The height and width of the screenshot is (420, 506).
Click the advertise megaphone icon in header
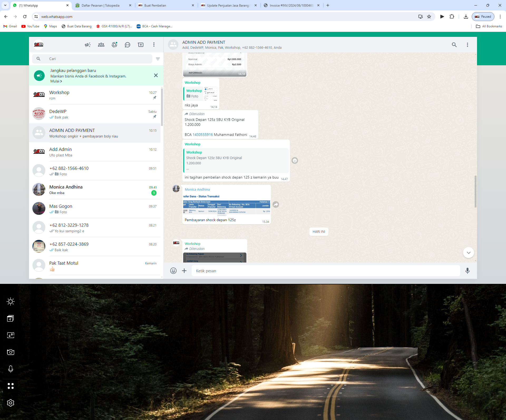(88, 45)
